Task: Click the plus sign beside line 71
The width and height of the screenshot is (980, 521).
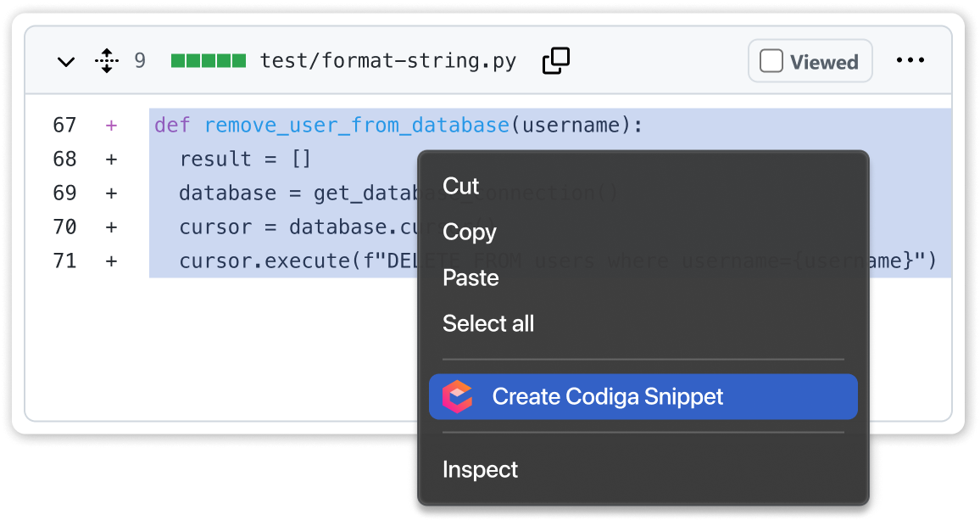Action: 111,261
